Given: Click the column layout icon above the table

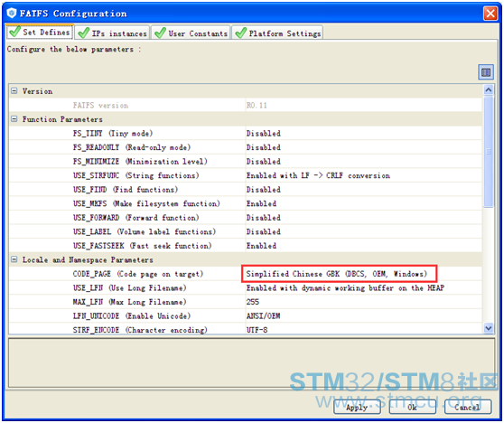Looking at the screenshot, I should (486, 72).
